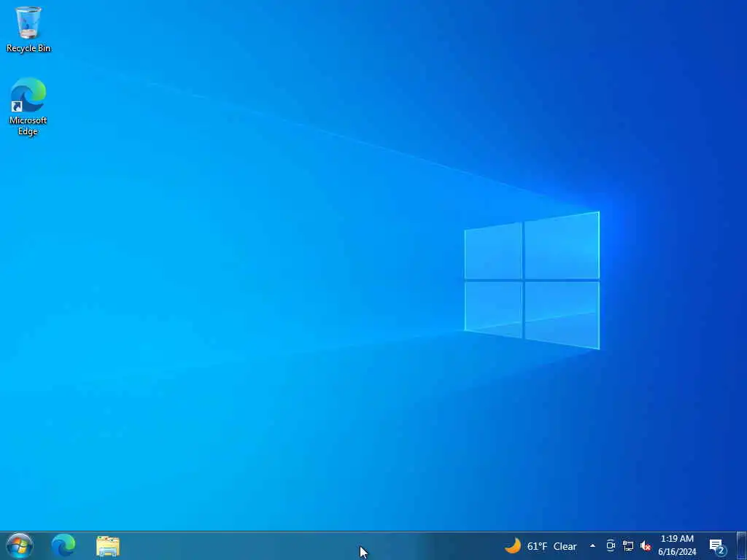Click the muted volume speaker icon

tap(646, 546)
